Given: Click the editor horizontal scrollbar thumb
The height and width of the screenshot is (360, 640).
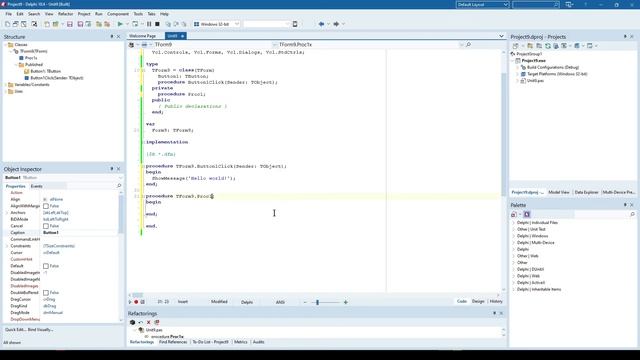Looking at the screenshot, I should point(138,295).
